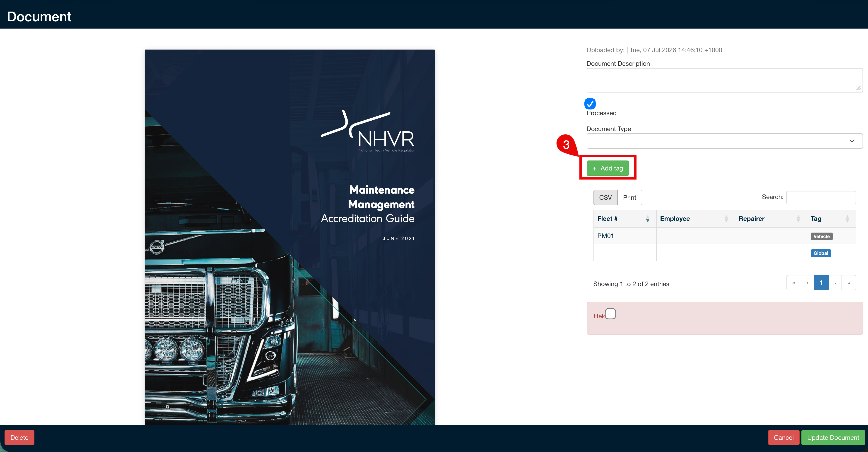
Task: Sort the table by Tag column
Action: pos(831,219)
